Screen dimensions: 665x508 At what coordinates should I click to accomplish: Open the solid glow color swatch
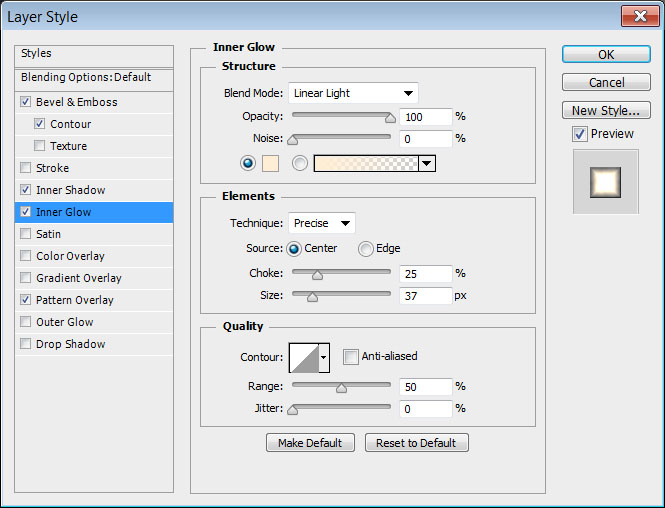tap(272, 163)
